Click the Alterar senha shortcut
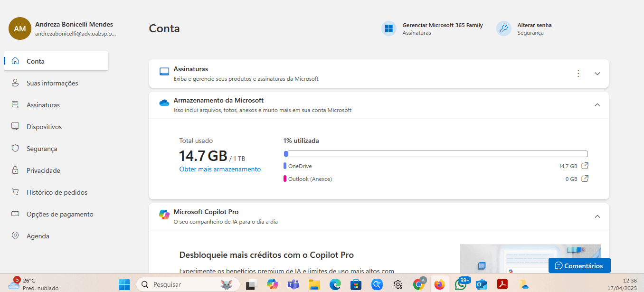This screenshot has height=292, width=644. [x=524, y=28]
